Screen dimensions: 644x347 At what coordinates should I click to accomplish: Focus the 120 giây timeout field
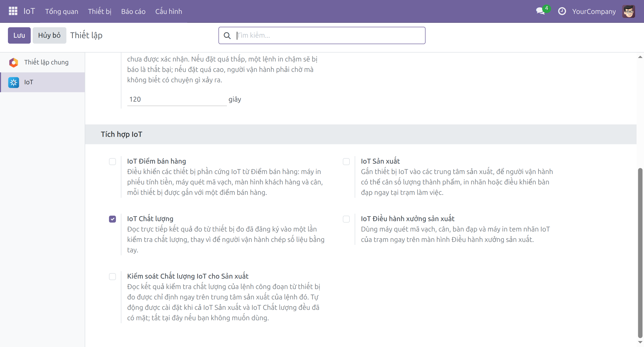pos(177,99)
